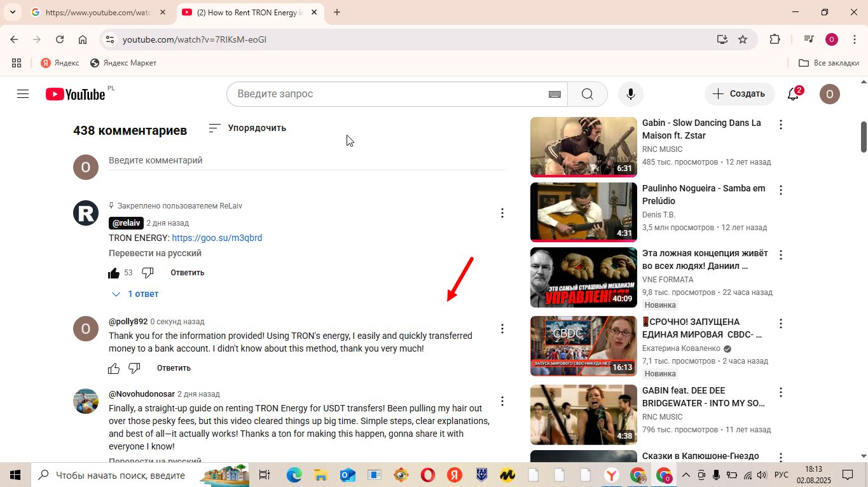Like the @polly892 comment

114,368
